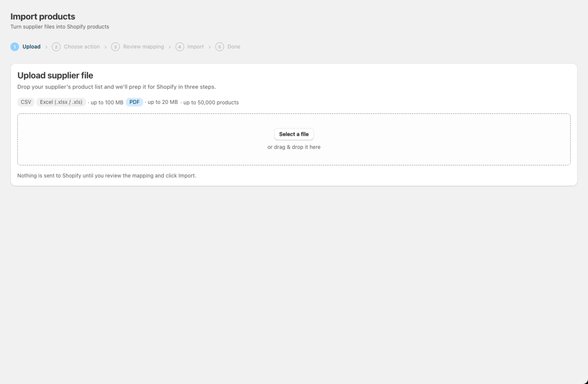Click the Upload step label

click(x=31, y=47)
